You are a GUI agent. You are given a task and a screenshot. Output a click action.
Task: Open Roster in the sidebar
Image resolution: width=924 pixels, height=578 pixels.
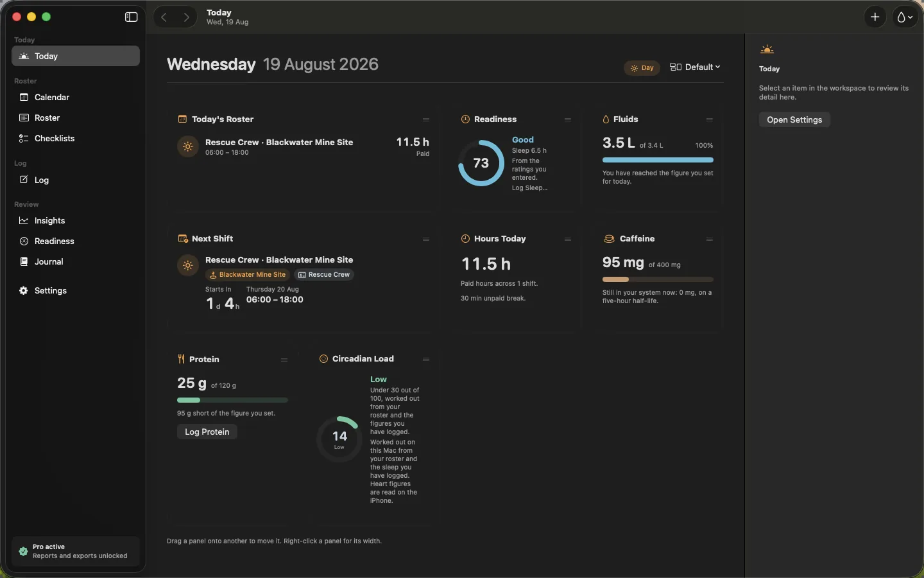tap(76, 118)
